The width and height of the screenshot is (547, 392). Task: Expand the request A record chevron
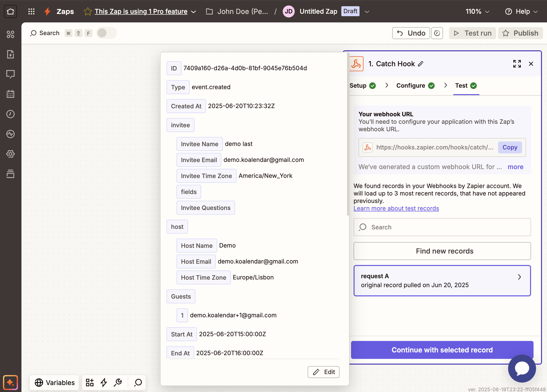(x=520, y=277)
